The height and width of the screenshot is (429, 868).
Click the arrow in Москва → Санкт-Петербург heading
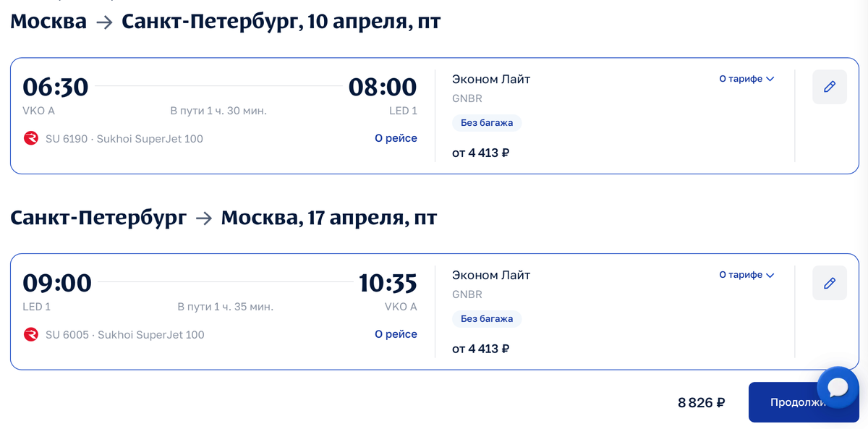point(104,22)
